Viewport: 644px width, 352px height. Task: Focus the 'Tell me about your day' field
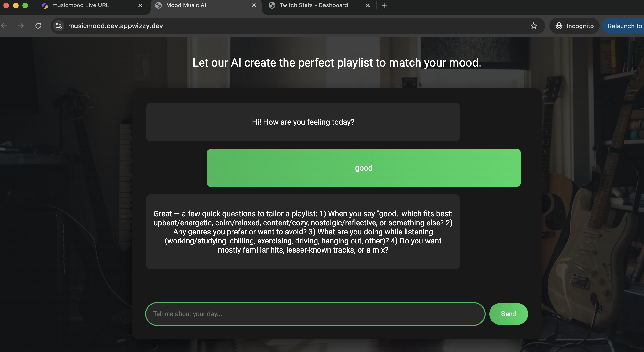coord(315,314)
